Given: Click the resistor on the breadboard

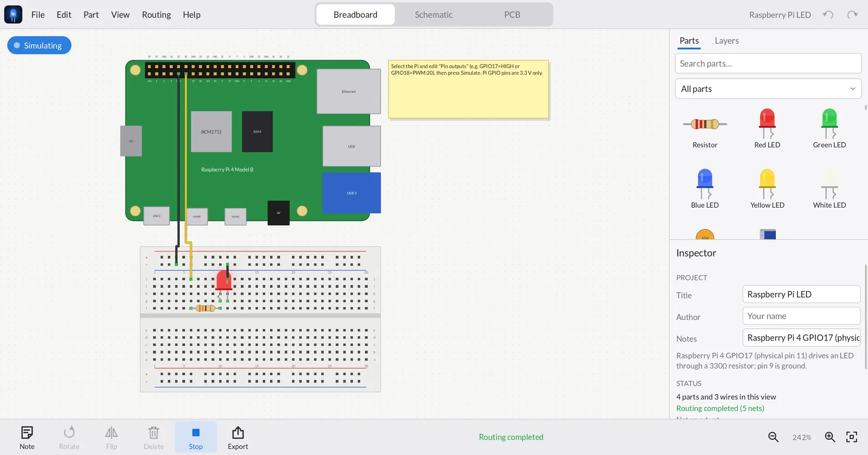Looking at the screenshot, I should tap(206, 308).
